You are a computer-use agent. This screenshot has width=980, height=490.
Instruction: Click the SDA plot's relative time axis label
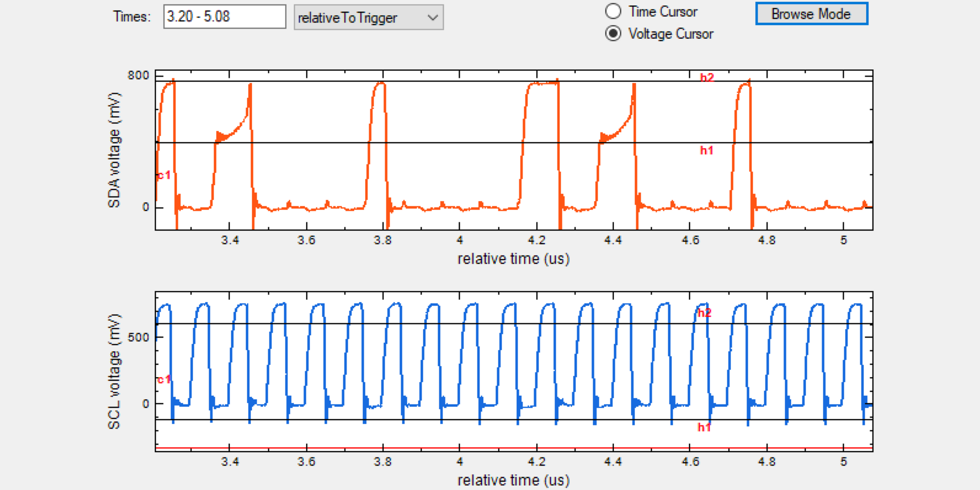tap(513, 259)
